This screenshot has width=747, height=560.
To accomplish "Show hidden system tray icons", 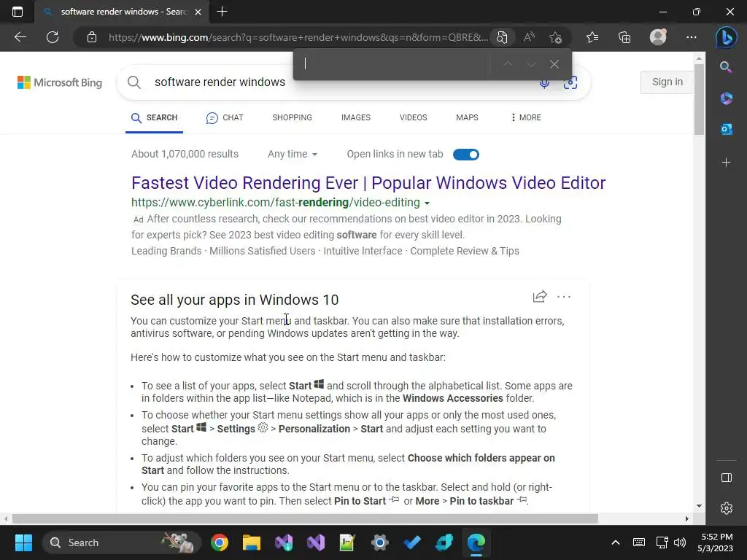I will tap(616, 542).
